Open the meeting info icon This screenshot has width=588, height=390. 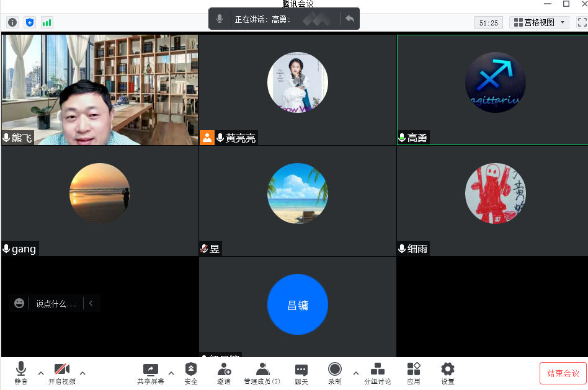(12, 22)
